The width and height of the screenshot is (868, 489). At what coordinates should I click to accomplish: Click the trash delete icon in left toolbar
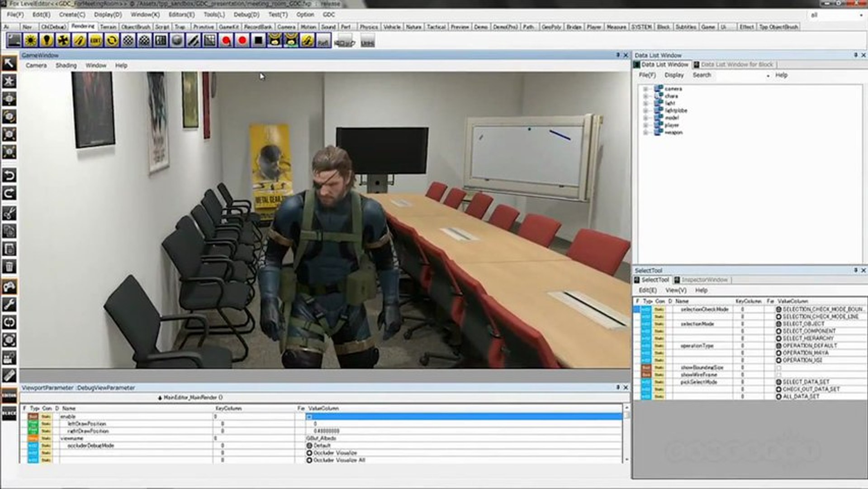coord(9,266)
